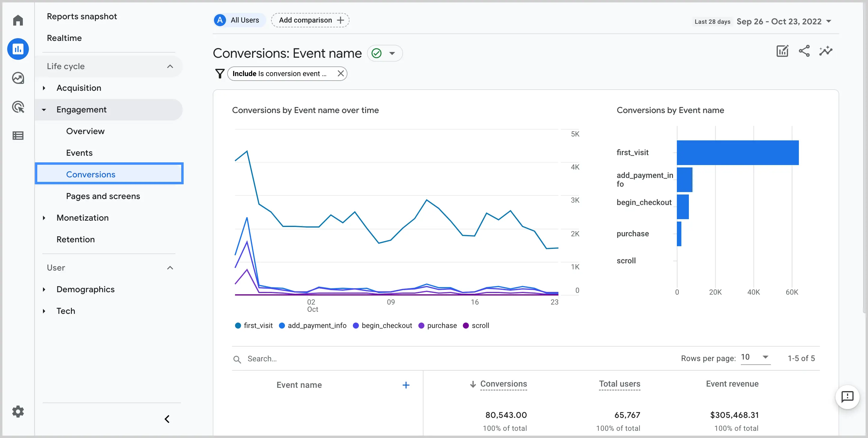Click the edit/customize report icon

click(782, 51)
